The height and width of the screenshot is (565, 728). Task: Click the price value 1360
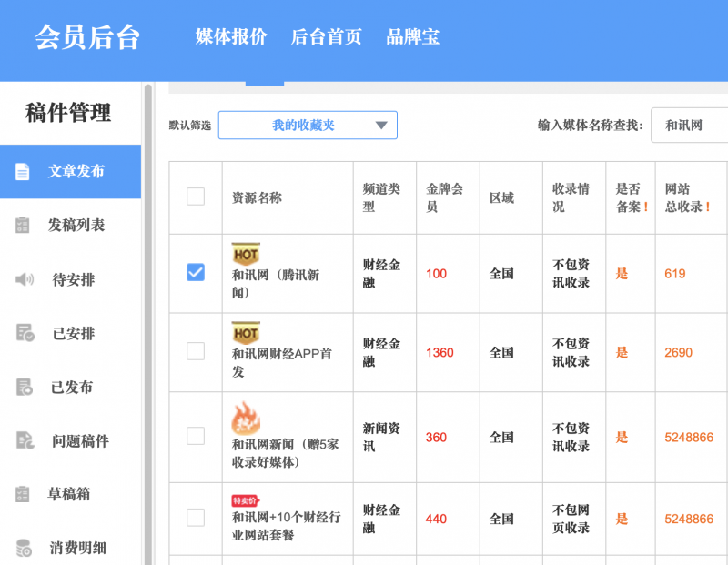[440, 352]
